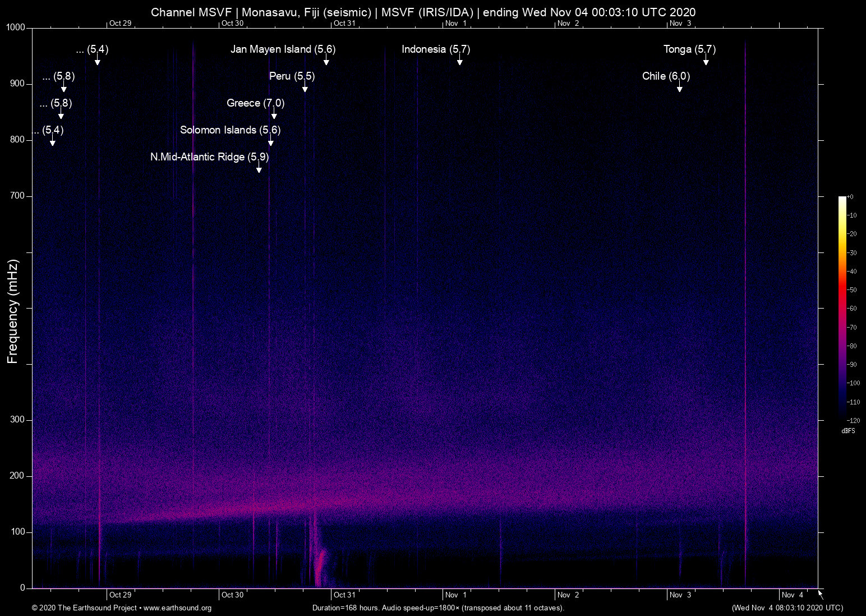Click the Oct 29 date on top axis
The image size is (866, 616).
point(120,23)
